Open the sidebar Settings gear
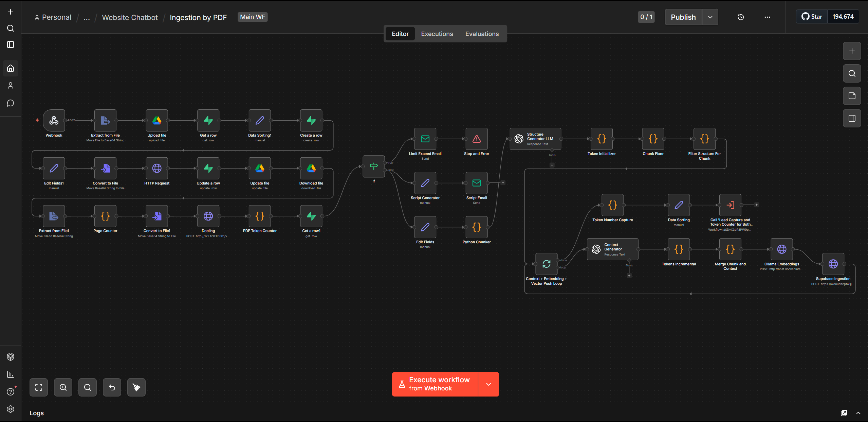Viewport: 868px width, 422px height. point(11,409)
